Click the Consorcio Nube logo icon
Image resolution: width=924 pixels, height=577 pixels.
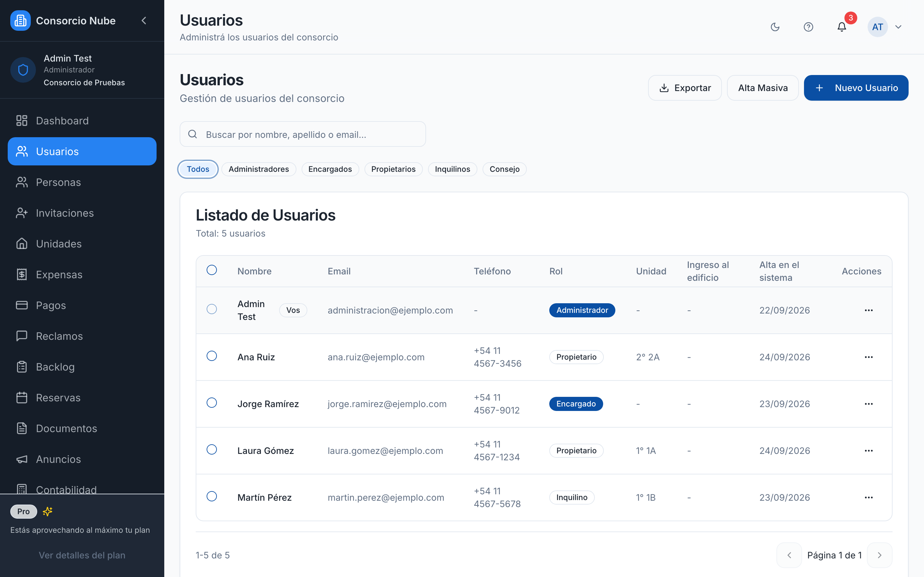20,21
